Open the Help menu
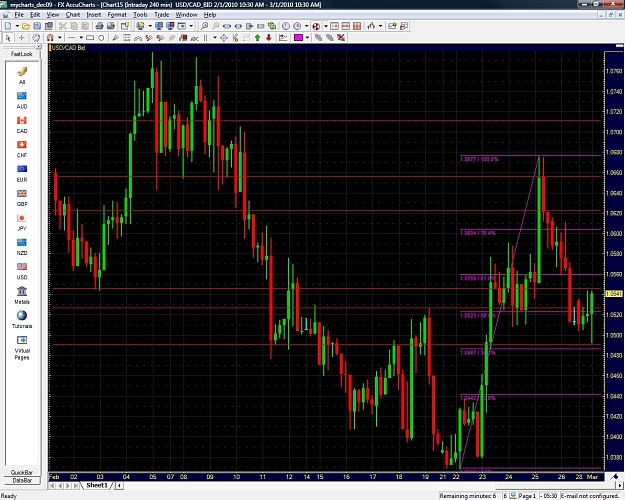Viewport: 625px width, 500px height. 210,15
